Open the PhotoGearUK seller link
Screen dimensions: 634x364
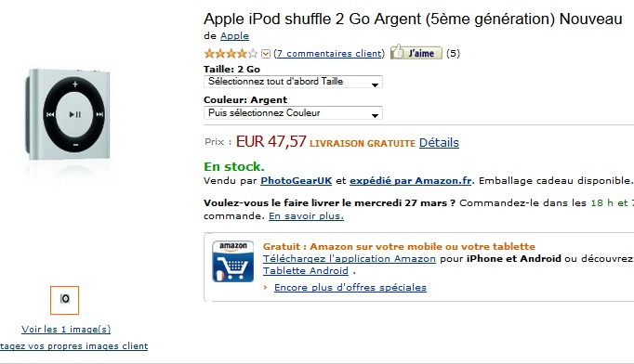[297, 180]
